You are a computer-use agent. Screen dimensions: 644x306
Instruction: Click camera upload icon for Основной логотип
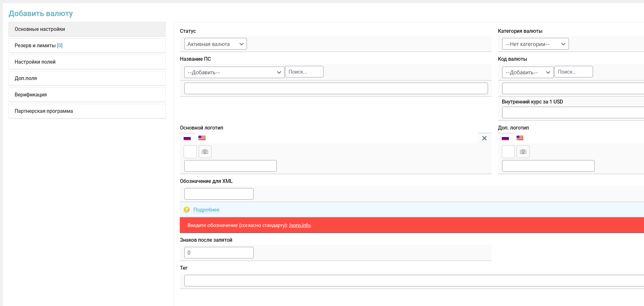[205, 152]
